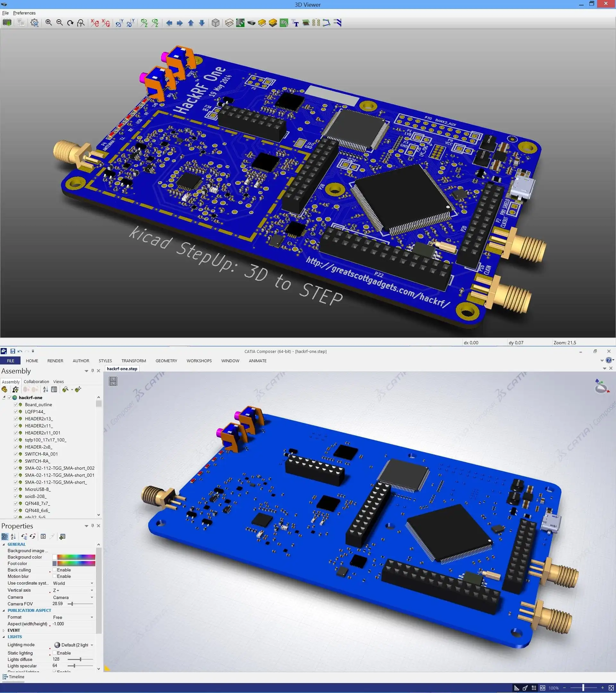Select the Assembly tab in bottom panel
The height and width of the screenshot is (693, 616).
click(x=11, y=381)
